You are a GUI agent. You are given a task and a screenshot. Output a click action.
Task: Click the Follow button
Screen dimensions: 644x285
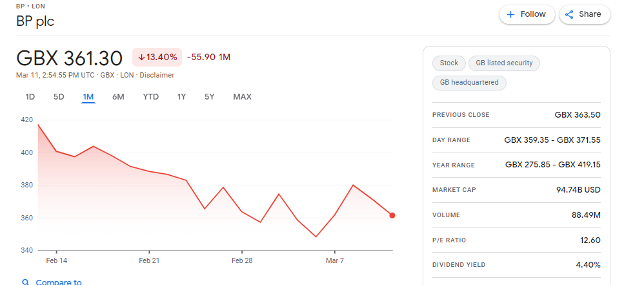click(x=527, y=14)
